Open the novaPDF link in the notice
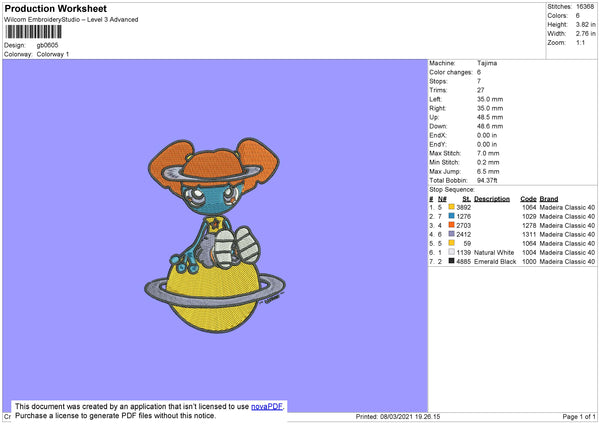This screenshot has width=600, height=424. (x=266, y=406)
